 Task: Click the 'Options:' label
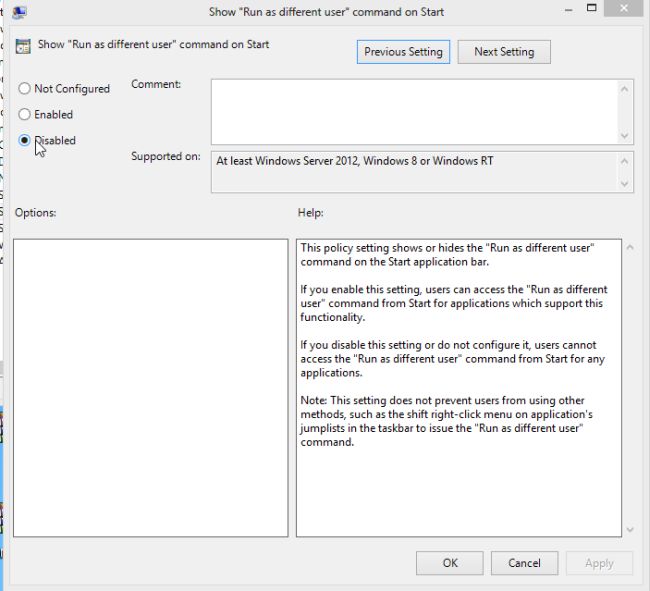35,213
